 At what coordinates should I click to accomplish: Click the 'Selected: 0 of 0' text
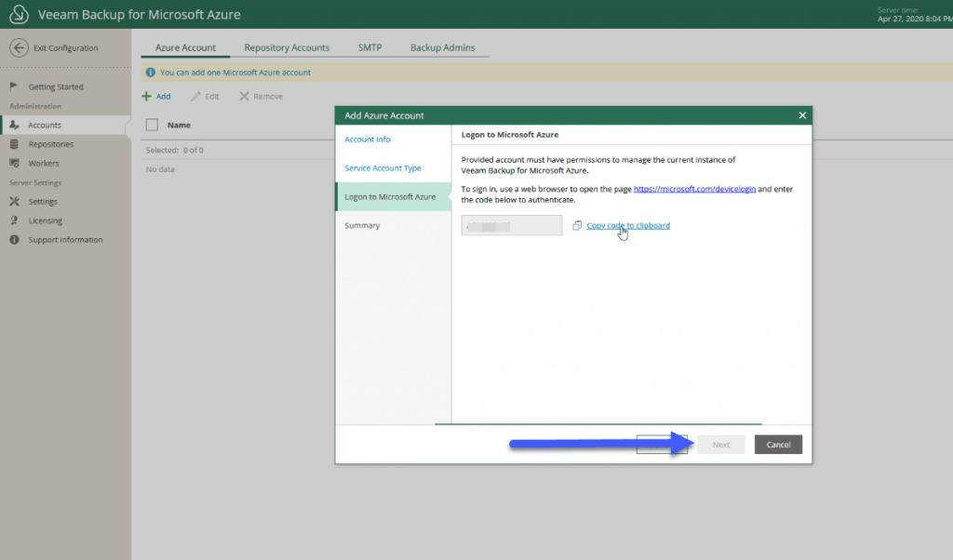(174, 150)
